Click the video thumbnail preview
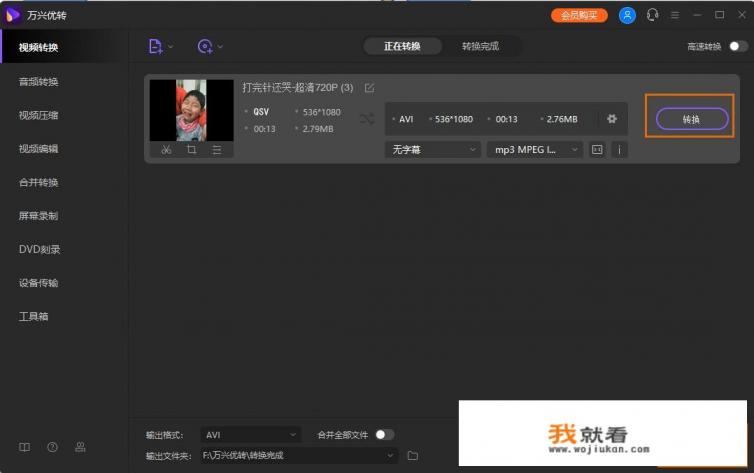 coord(191,110)
